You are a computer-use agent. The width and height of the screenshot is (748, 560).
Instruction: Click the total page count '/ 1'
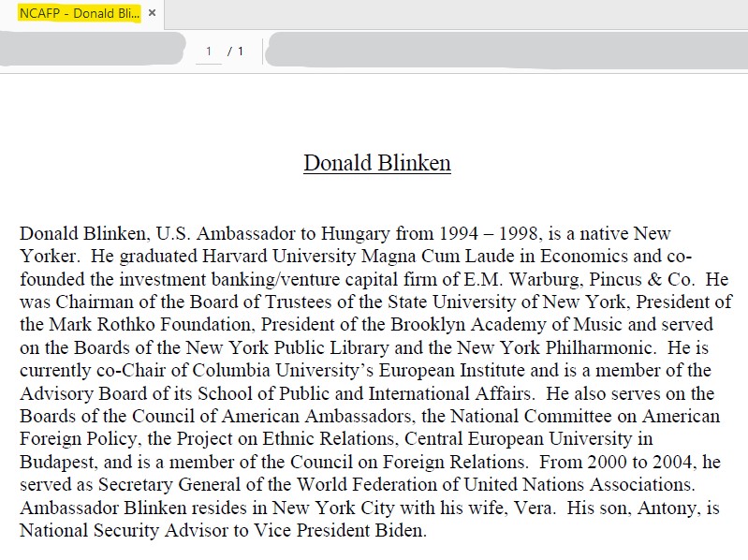(236, 52)
